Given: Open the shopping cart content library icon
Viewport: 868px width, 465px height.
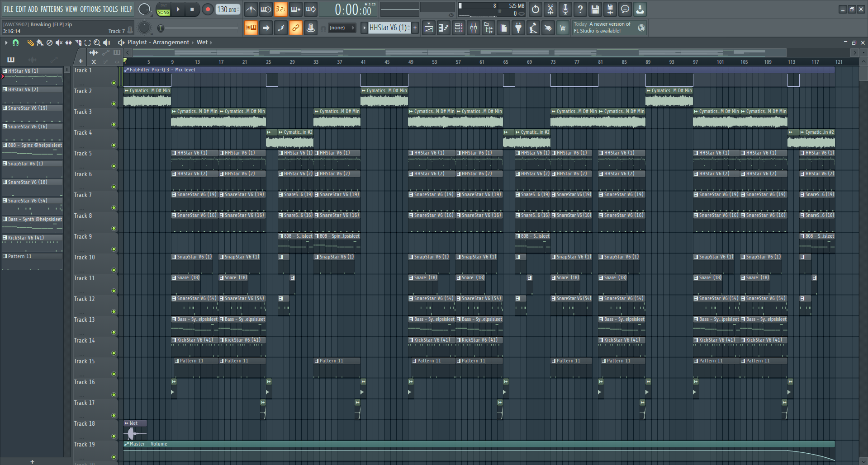Looking at the screenshot, I should pos(563,28).
